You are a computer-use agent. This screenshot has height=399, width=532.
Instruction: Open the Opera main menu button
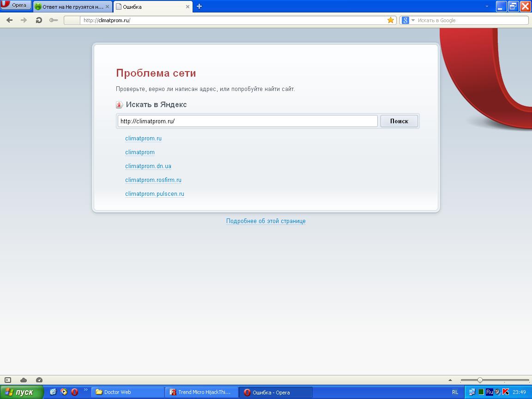pos(16,5)
